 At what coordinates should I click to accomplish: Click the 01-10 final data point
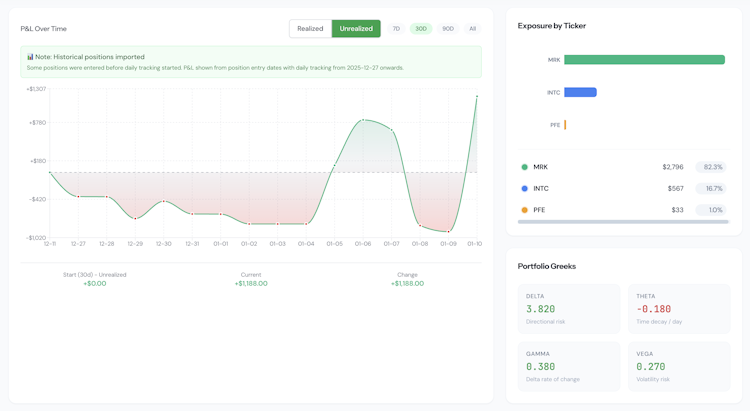477,97
